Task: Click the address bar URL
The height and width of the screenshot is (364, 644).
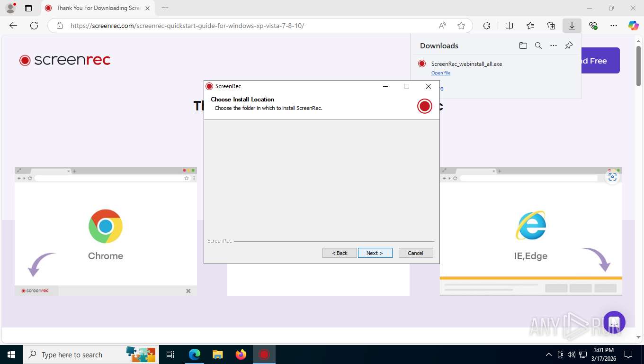Action: click(x=187, y=26)
